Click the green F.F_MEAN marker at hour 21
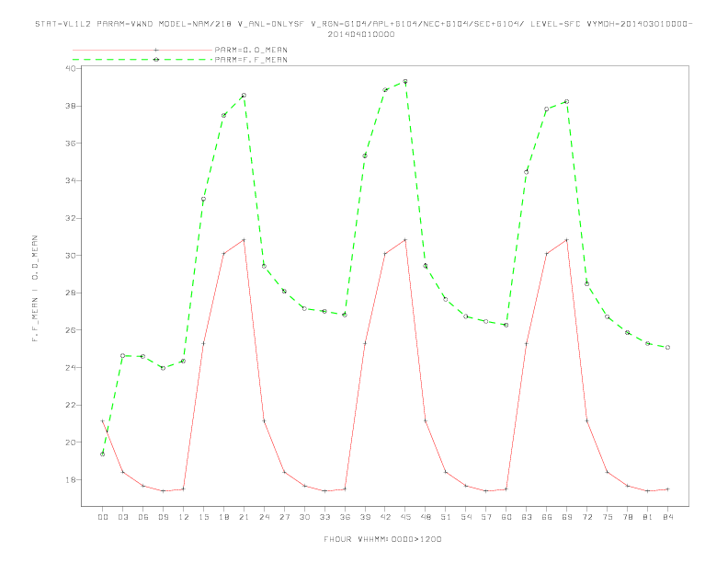Viewport: 728px width, 563px height. (244, 96)
